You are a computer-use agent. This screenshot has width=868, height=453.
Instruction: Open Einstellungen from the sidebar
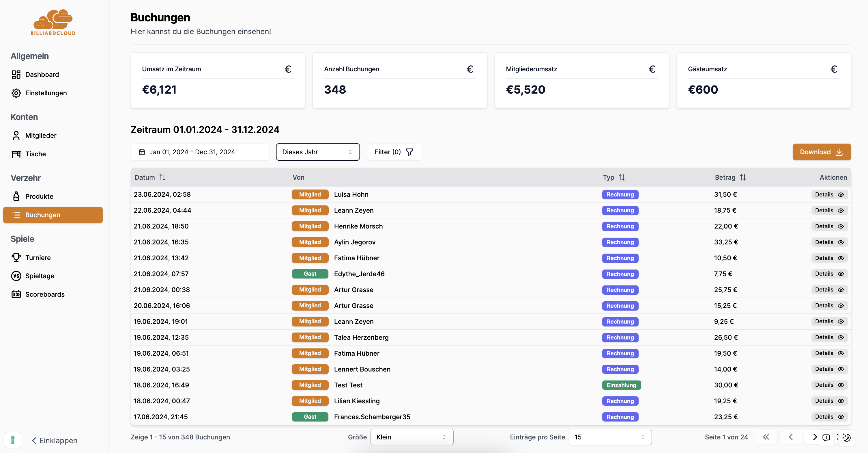(46, 93)
